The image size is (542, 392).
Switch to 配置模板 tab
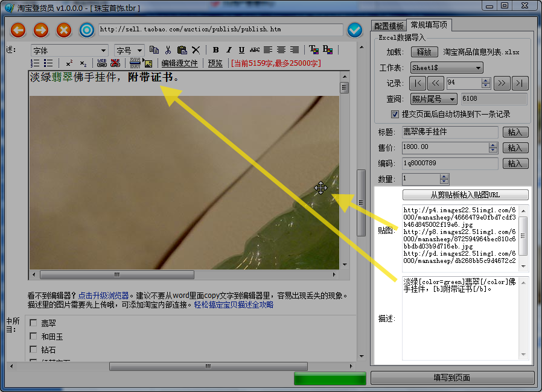389,26
